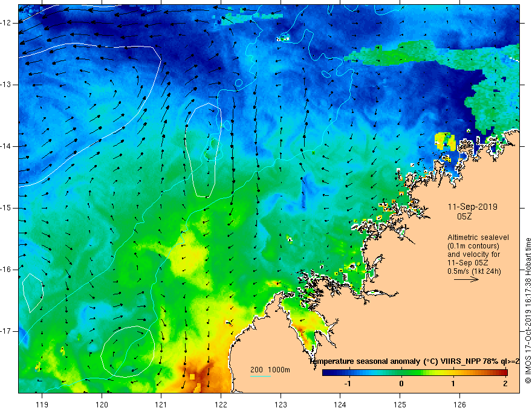Click the longitude axis label 125
Viewport: 532px width, 411px height.
coord(400,404)
